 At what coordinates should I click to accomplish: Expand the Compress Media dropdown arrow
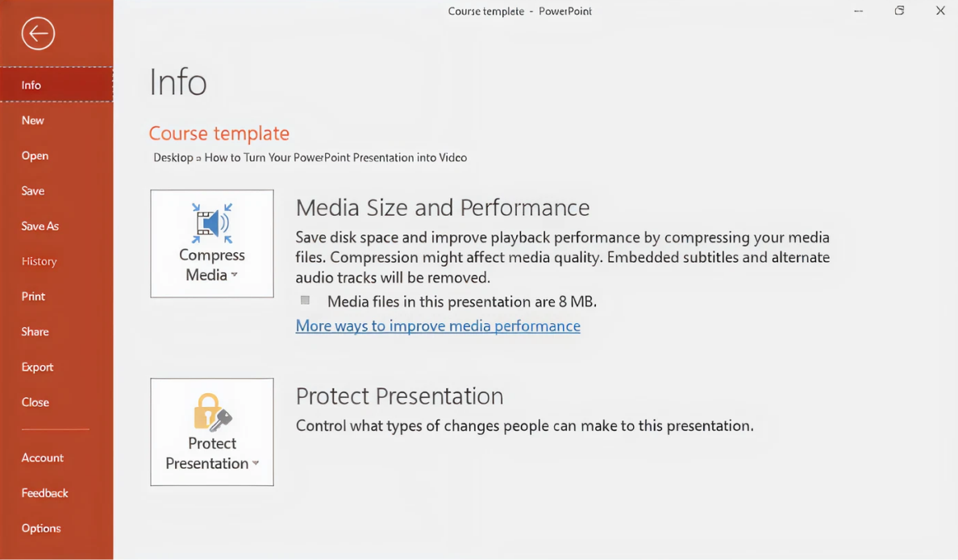235,276
